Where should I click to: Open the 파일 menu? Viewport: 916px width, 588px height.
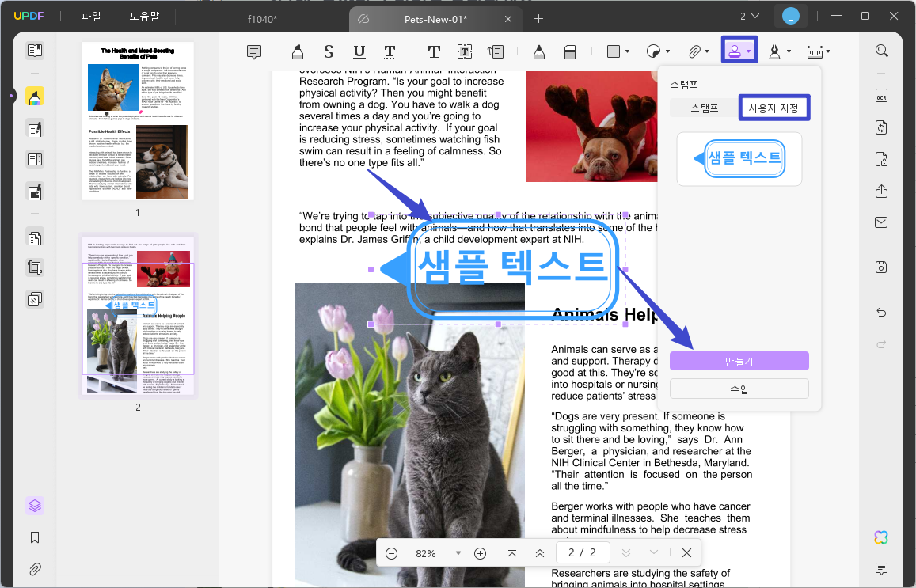pyautogui.click(x=90, y=17)
